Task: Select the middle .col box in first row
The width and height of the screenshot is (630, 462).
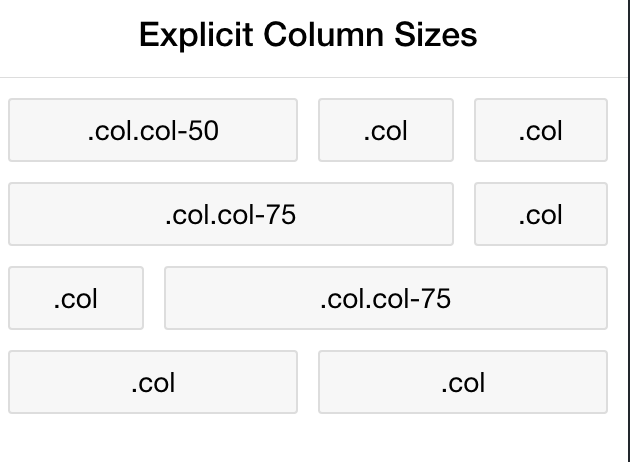Action: [x=386, y=130]
